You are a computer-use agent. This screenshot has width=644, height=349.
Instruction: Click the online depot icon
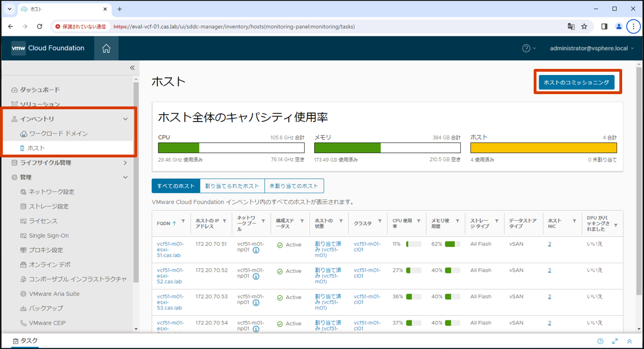pyautogui.click(x=24, y=265)
